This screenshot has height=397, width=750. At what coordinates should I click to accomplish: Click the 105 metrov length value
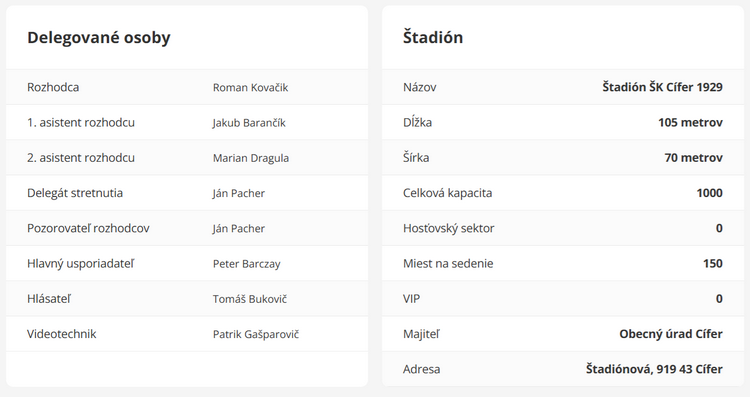click(690, 122)
